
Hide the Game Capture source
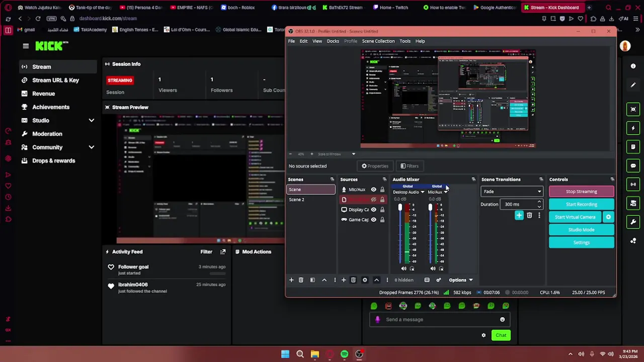tap(373, 220)
